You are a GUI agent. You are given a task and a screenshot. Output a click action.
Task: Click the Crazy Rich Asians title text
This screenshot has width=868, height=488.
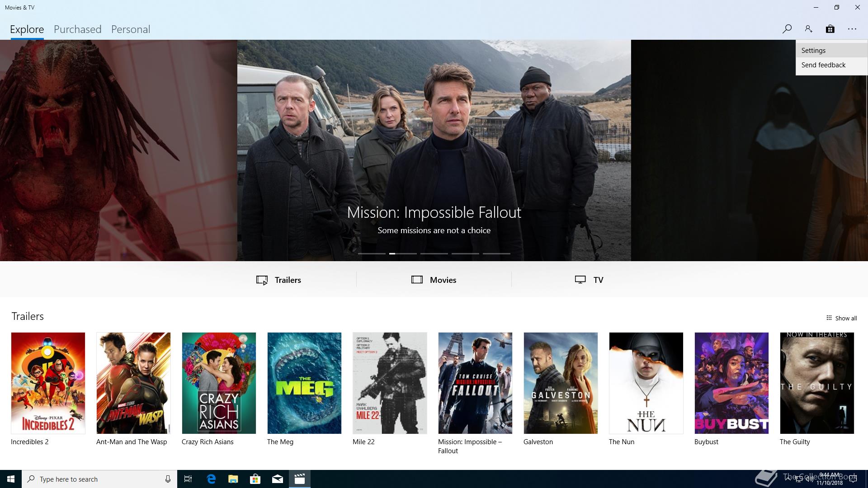[208, 442]
